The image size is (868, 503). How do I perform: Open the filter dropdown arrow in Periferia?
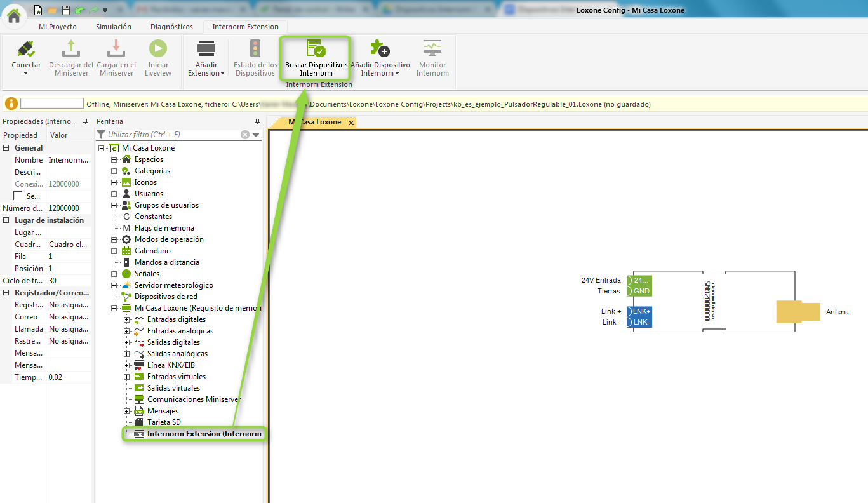point(256,135)
